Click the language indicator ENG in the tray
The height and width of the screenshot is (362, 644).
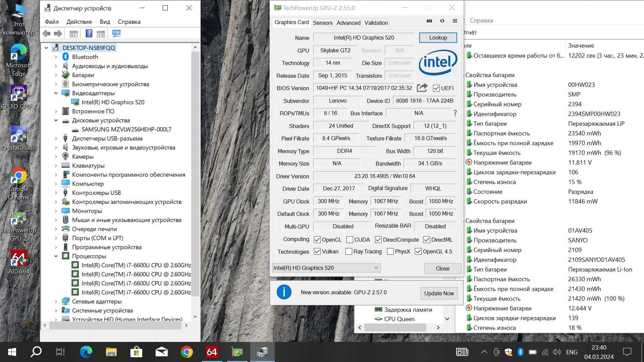(572, 352)
